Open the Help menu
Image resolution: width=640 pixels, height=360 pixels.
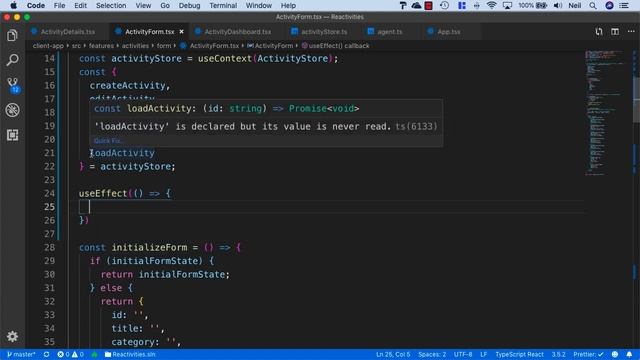(x=288, y=5)
